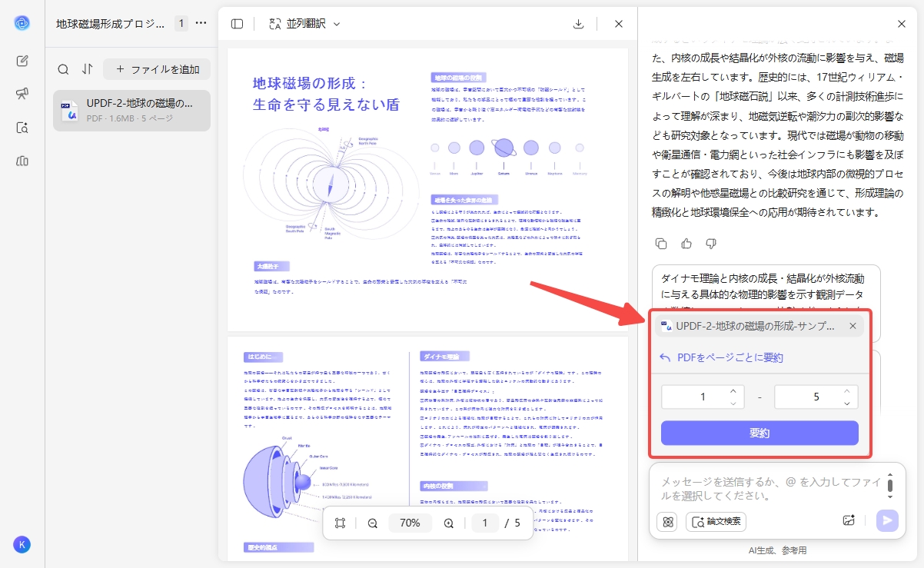Toggle the PDF viewer sidebar panel icon
The image size is (924, 568).
[237, 24]
